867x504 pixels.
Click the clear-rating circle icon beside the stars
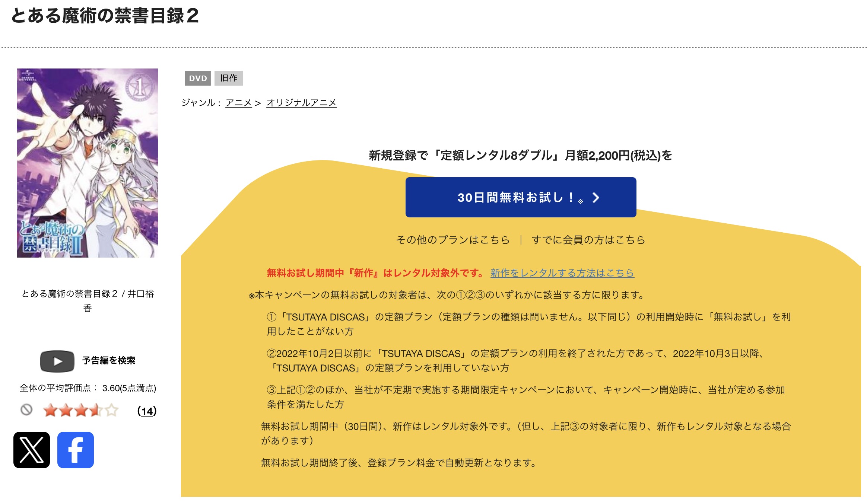pos(26,410)
